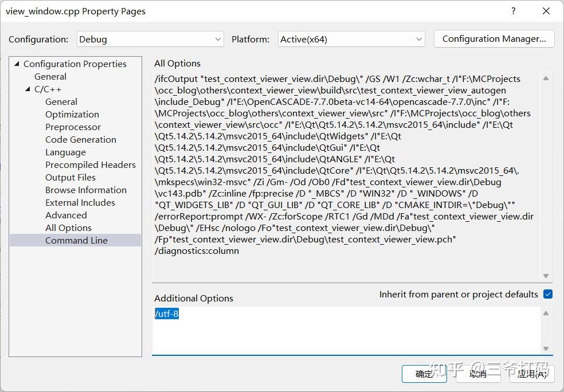
Task: Select the Command Line page
Action: tap(76, 240)
